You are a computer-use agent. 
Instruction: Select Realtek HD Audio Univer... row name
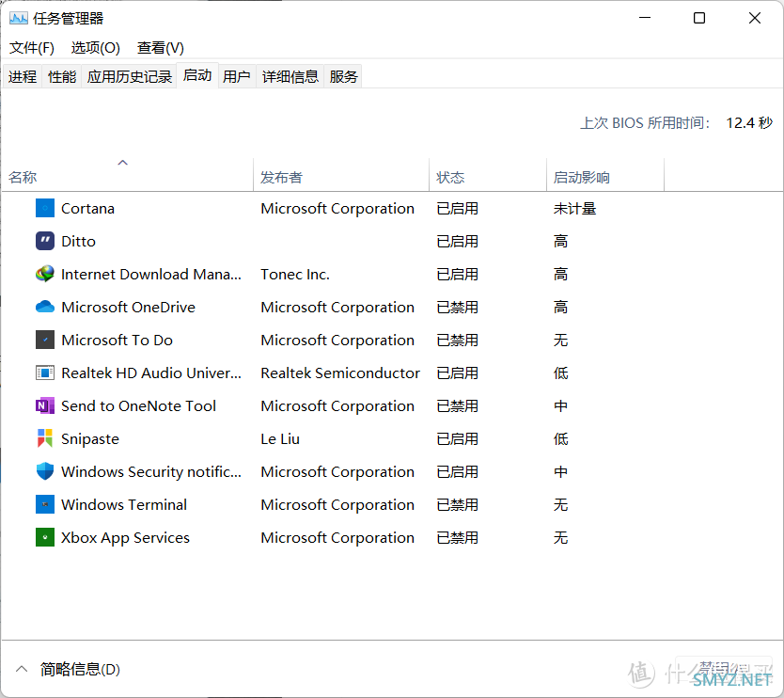click(x=151, y=373)
